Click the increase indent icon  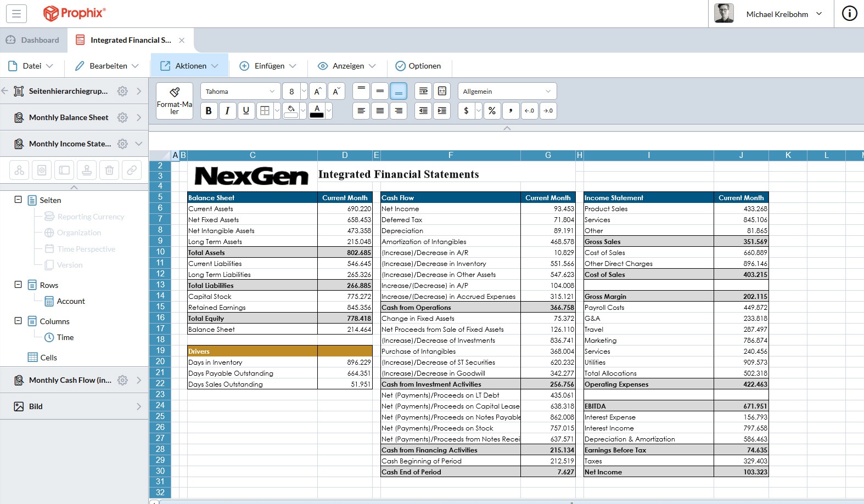[442, 111]
